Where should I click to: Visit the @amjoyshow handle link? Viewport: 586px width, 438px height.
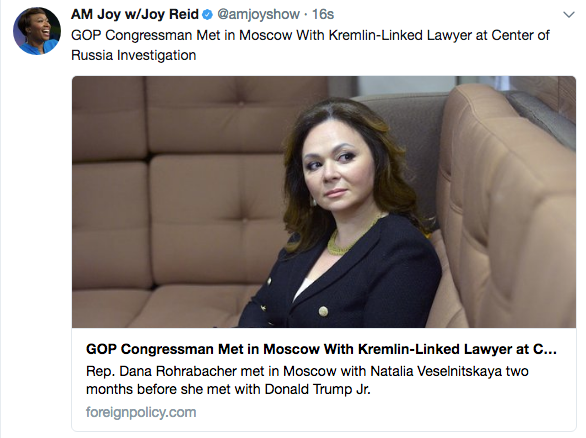(258, 14)
